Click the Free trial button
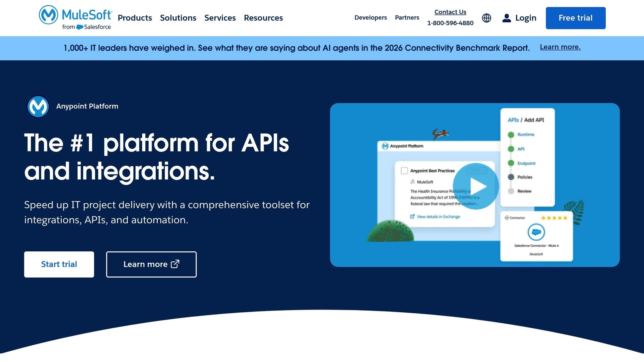The image size is (644, 362). pos(575,18)
